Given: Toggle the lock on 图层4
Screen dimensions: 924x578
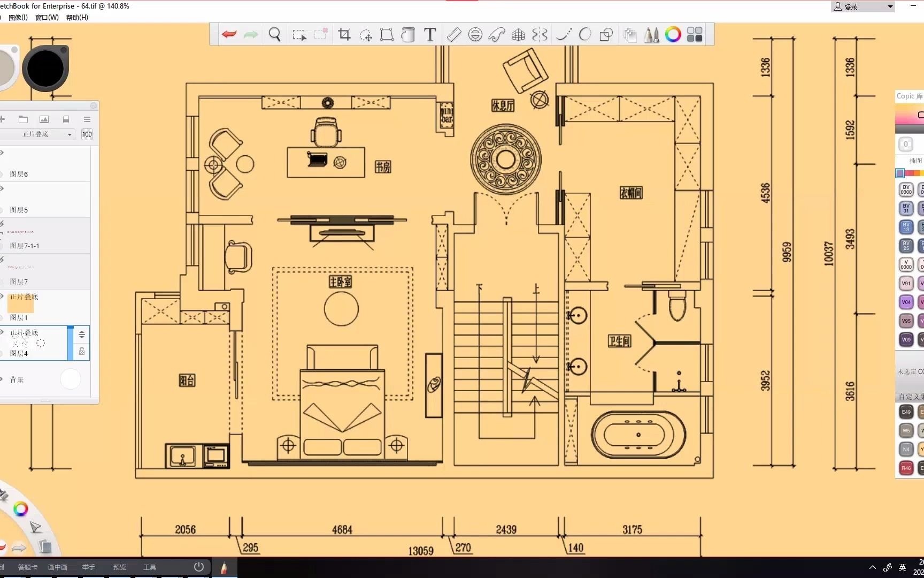Looking at the screenshot, I should point(82,352).
